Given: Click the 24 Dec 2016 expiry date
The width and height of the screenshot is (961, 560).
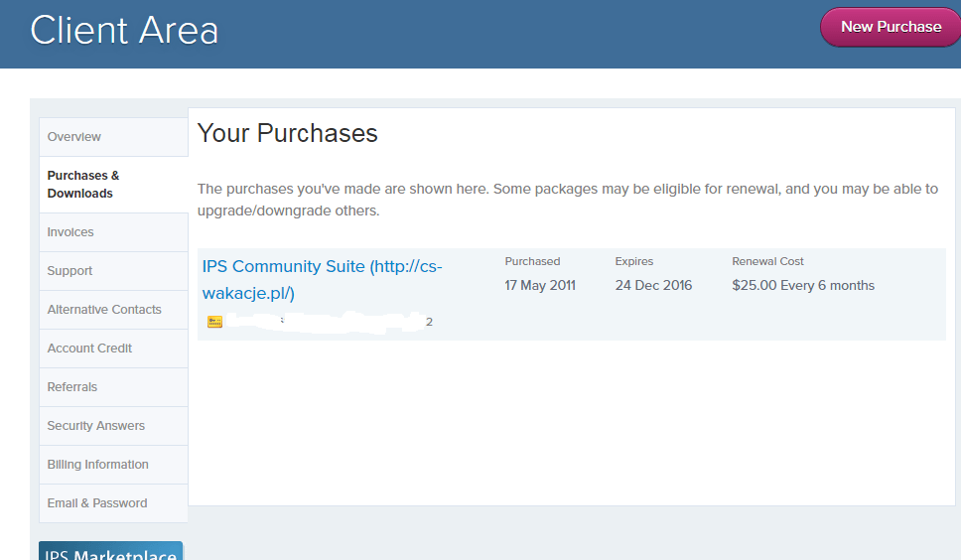Looking at the screenshot, I should (653, 286).
